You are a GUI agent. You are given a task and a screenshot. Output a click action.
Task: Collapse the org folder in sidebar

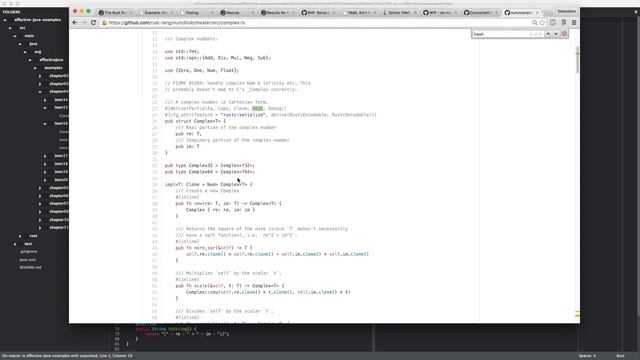tap(25, 52)
